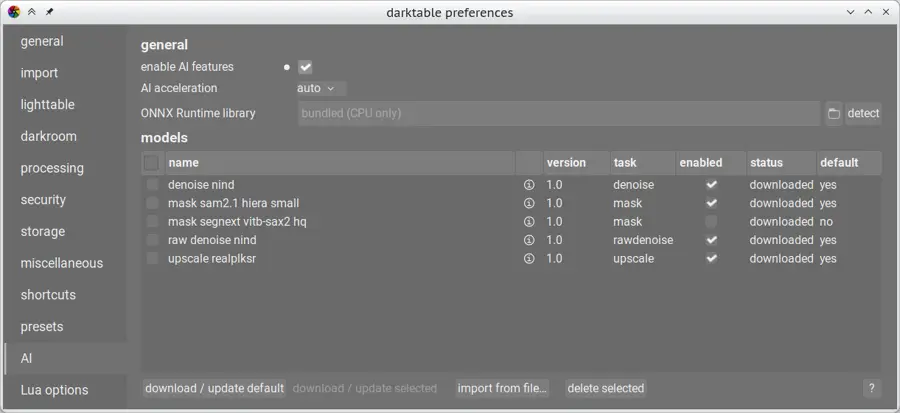900x413 pixels.
Task: Click the double-chevron shade icon in title bar
Action: point(32,12)
